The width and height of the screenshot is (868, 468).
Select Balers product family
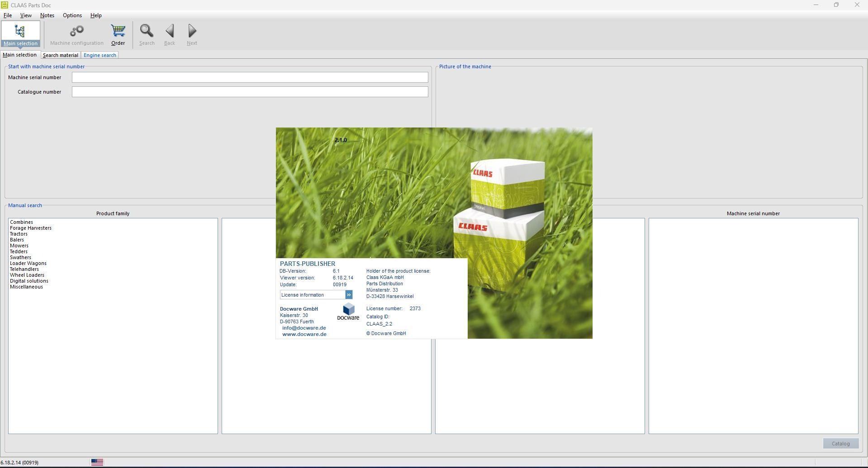[x=17, y=240]
